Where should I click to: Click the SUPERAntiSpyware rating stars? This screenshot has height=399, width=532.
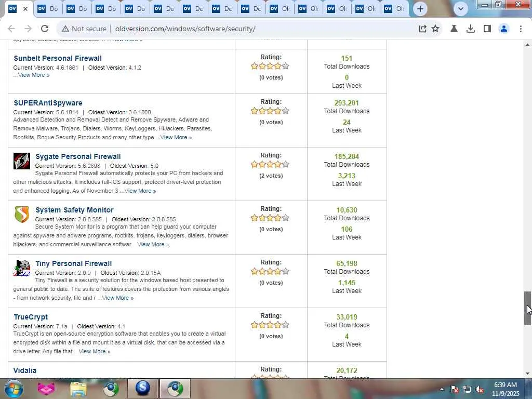pyautogui.click(x=270, y=111)
